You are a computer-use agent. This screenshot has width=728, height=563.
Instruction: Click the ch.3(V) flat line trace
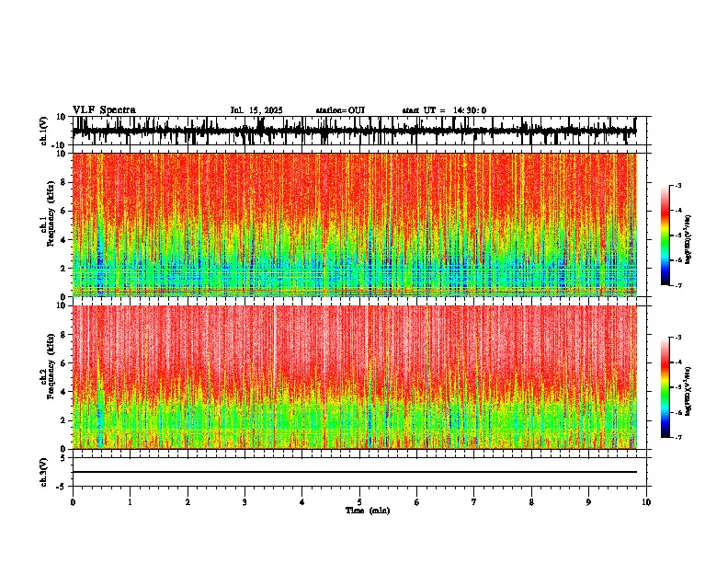click(x=355, y=472)
